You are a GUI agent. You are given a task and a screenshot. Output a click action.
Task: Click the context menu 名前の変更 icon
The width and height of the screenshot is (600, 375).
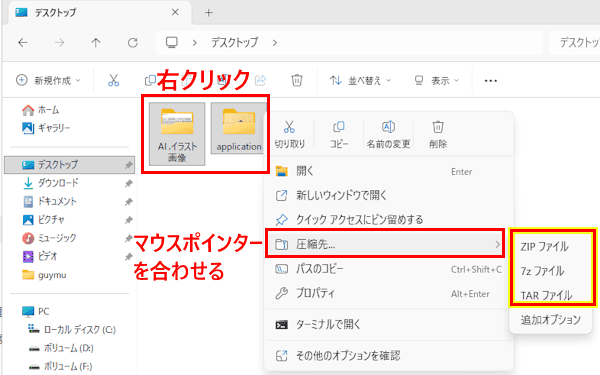coord(388,127)
